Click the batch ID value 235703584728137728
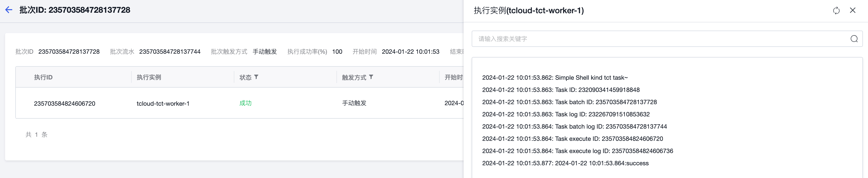This screenshot has height=178, width=868. pyautogui.click(x=69, y=52)
